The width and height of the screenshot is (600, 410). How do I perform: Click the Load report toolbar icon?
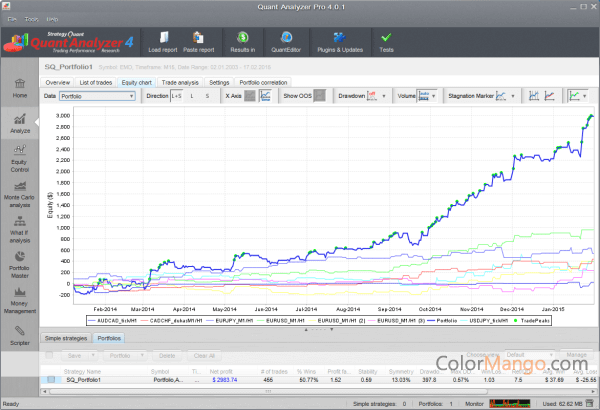point(163,38)
